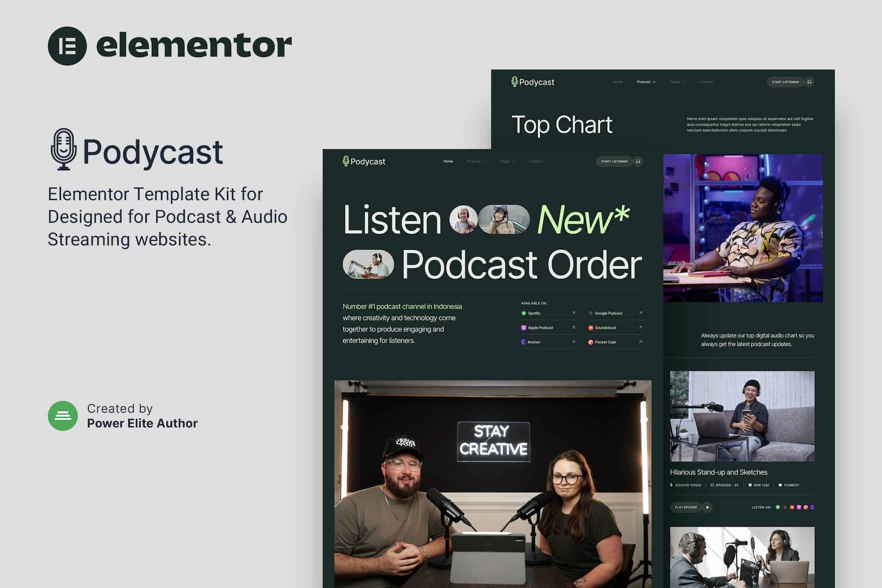Click the Anchor platform icon
Screen dimensions: 882x588
point(523,343)
